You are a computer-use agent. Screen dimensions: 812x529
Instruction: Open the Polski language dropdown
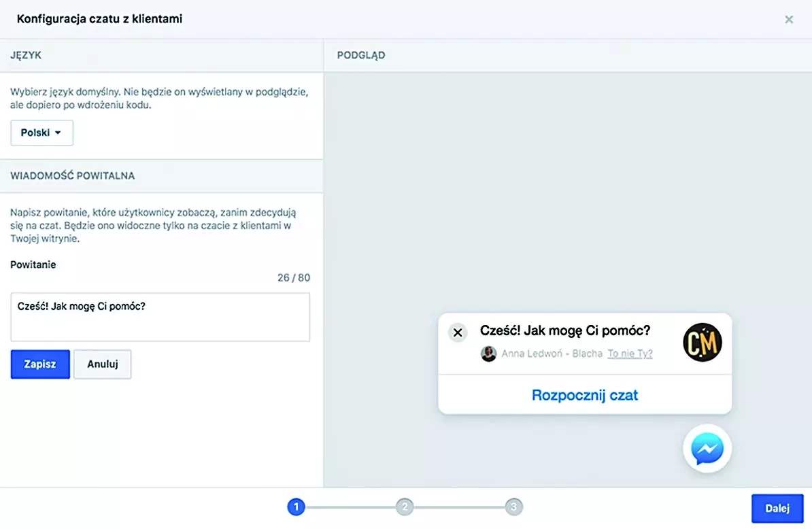point(41,133)
